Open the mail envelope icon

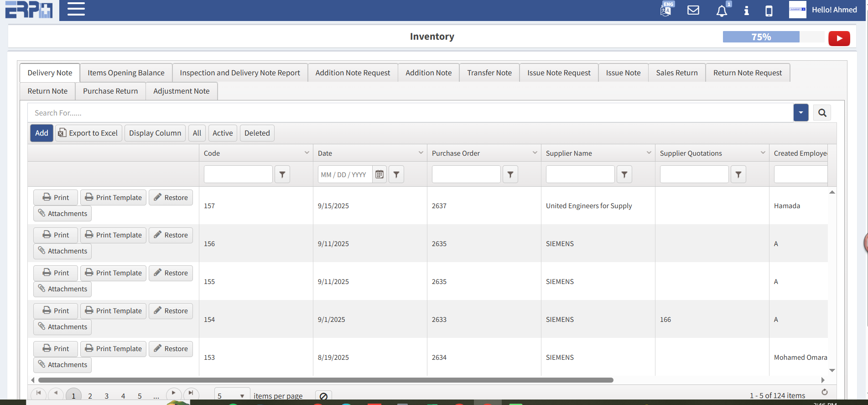point(693,10)
